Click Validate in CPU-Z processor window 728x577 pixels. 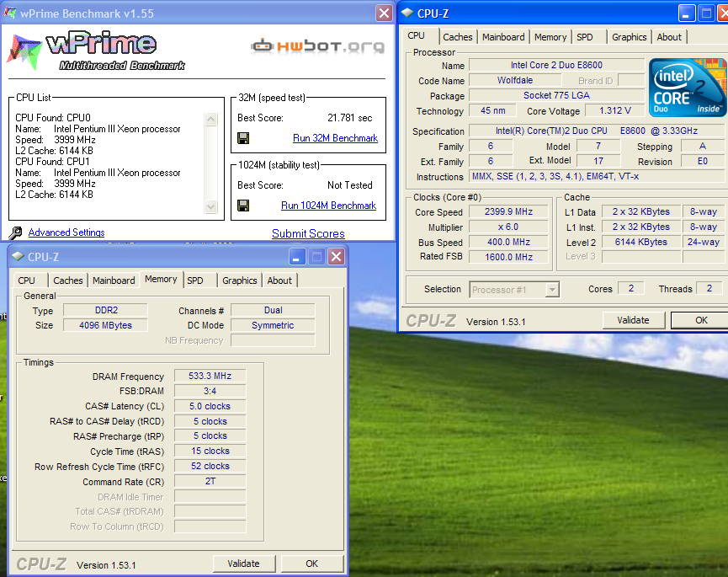point(633,320)
